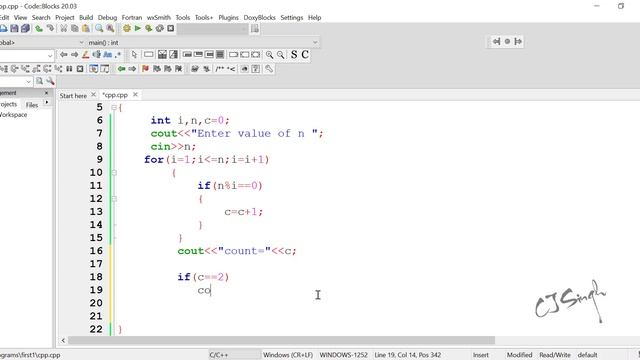640x360 pixels.
Task: Open the Project menu
Action: tap(65, 18)
